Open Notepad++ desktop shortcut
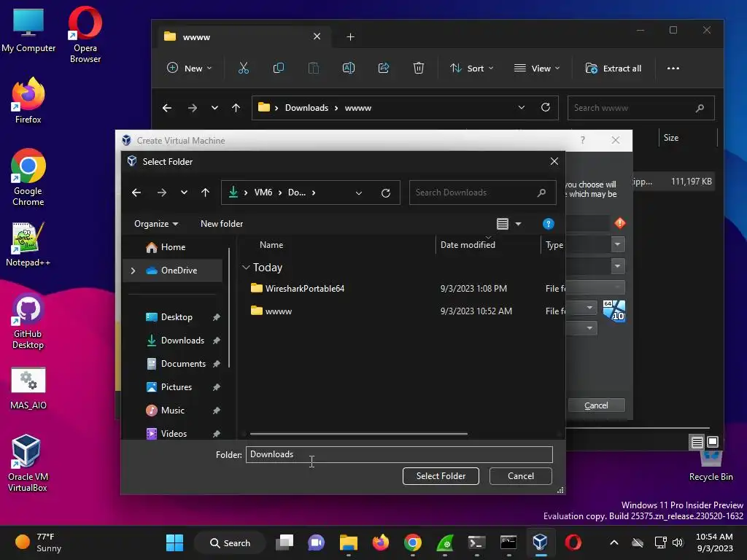This screenshot has height=560, width=747. click(x=28, y=244)
